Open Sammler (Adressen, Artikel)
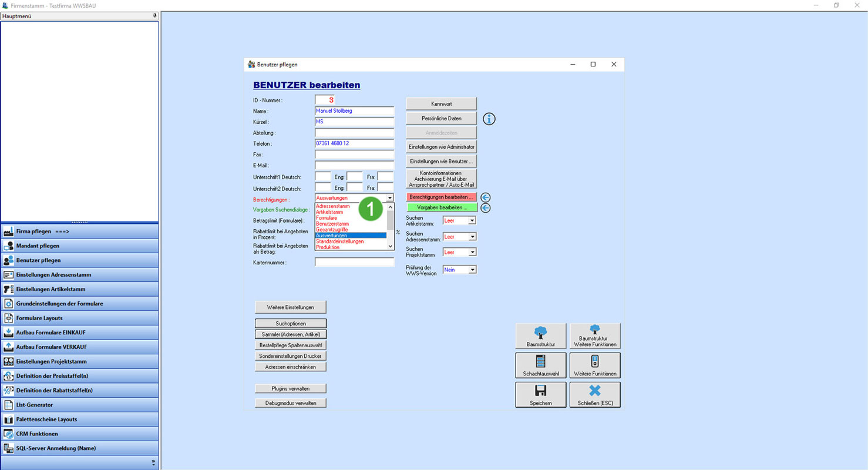Screen dimensions: 868x470 291,334
